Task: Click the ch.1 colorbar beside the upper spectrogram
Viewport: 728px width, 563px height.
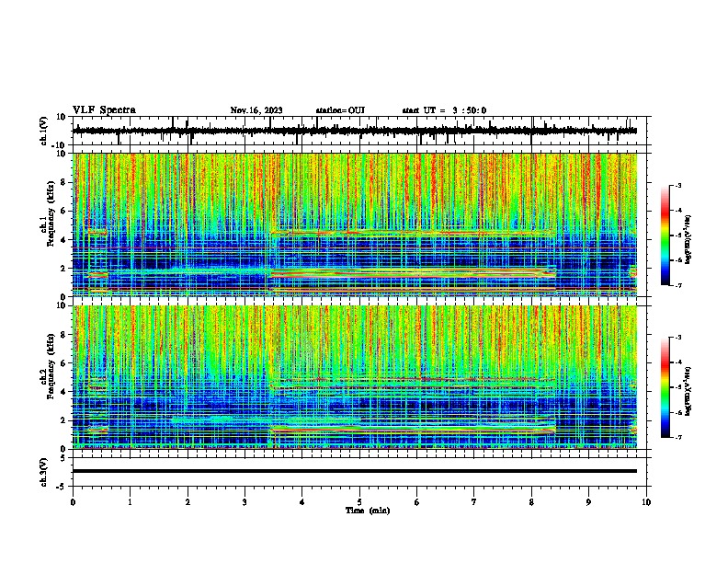Action: click(x=665, y=235)
